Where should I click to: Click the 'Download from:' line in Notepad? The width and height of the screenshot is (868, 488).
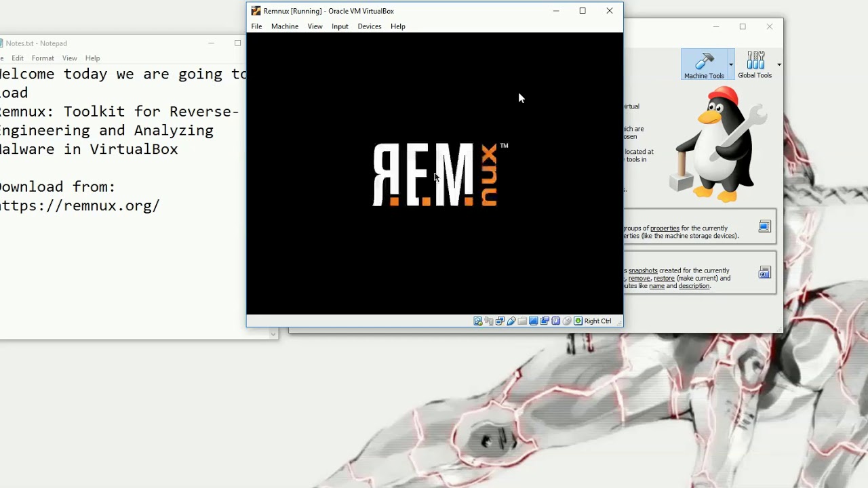(58, 186)
